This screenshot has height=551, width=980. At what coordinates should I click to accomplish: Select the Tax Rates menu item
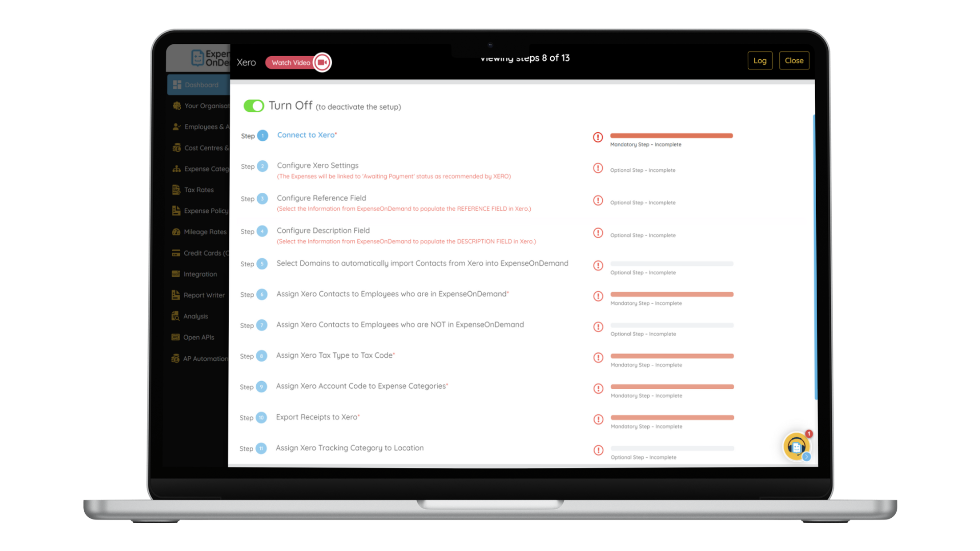[x=198, y=189]
